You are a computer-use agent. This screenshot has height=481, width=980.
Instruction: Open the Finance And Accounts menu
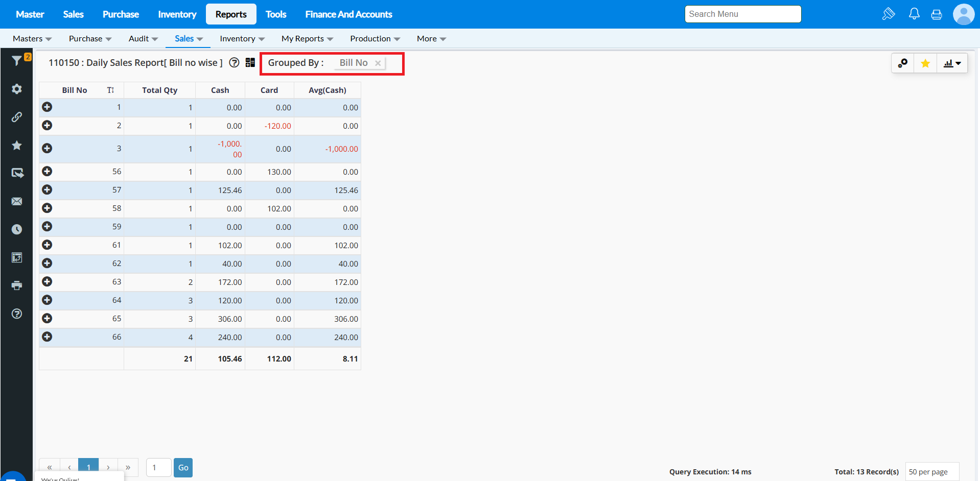[348, 14]
